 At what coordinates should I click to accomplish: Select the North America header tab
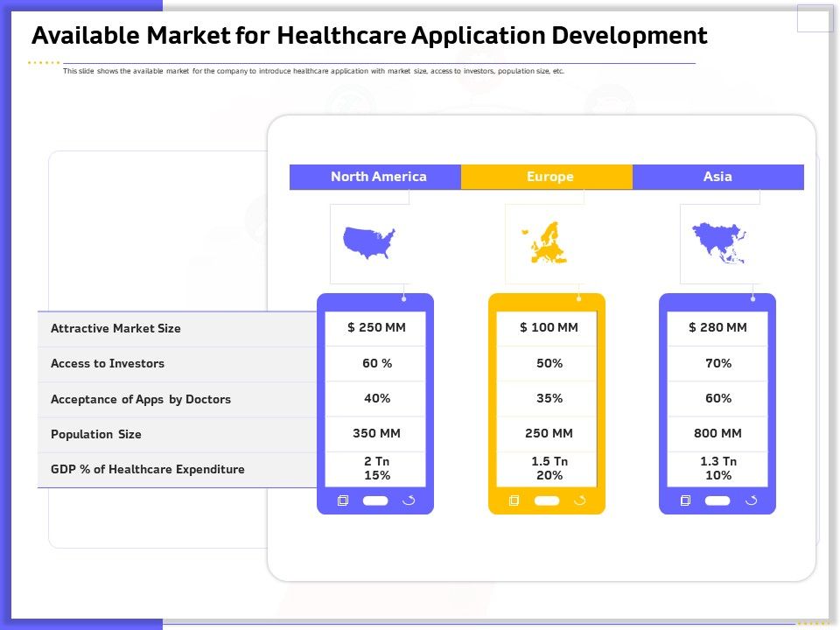[x=375, y=177]
